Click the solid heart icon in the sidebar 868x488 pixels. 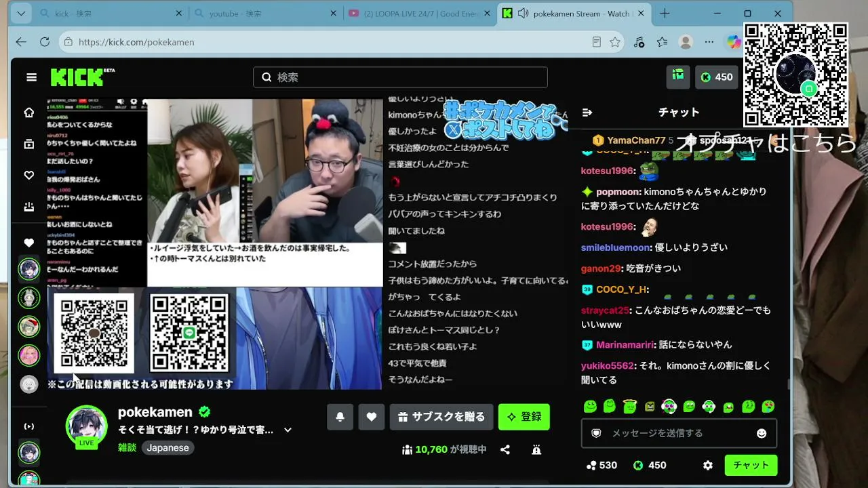click(29, 243)
